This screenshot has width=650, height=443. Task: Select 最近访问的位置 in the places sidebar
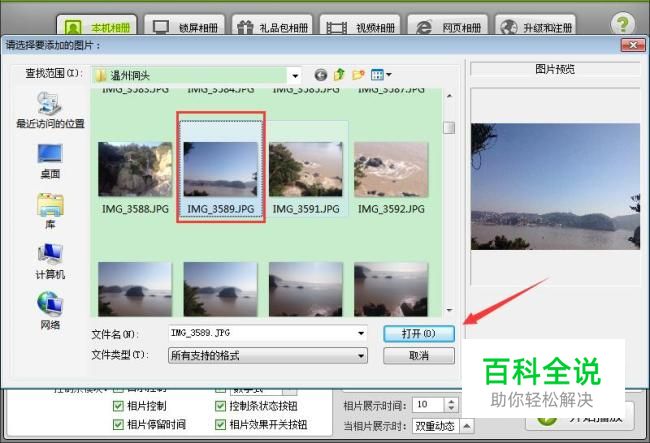pos(50,110)
